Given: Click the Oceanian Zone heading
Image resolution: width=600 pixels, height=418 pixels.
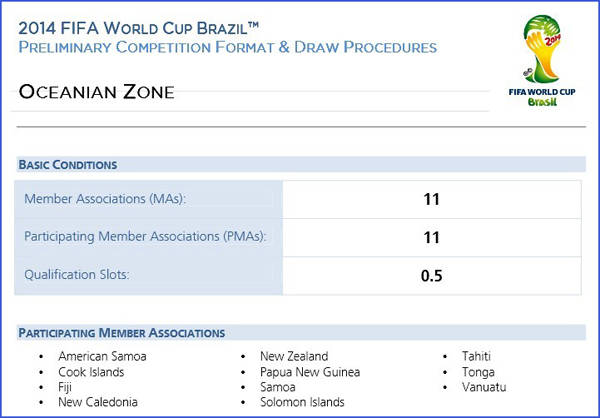Looking at the screenshot, I should (96, 92).
